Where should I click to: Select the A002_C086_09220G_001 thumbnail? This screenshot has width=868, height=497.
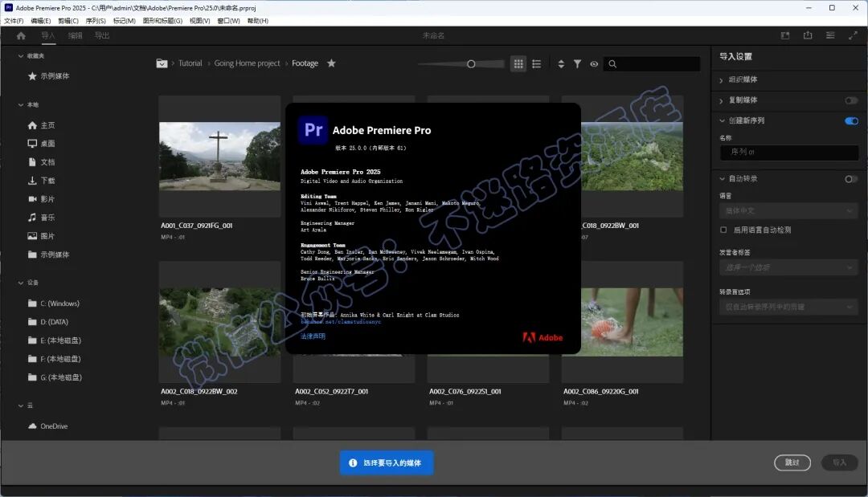622,322
